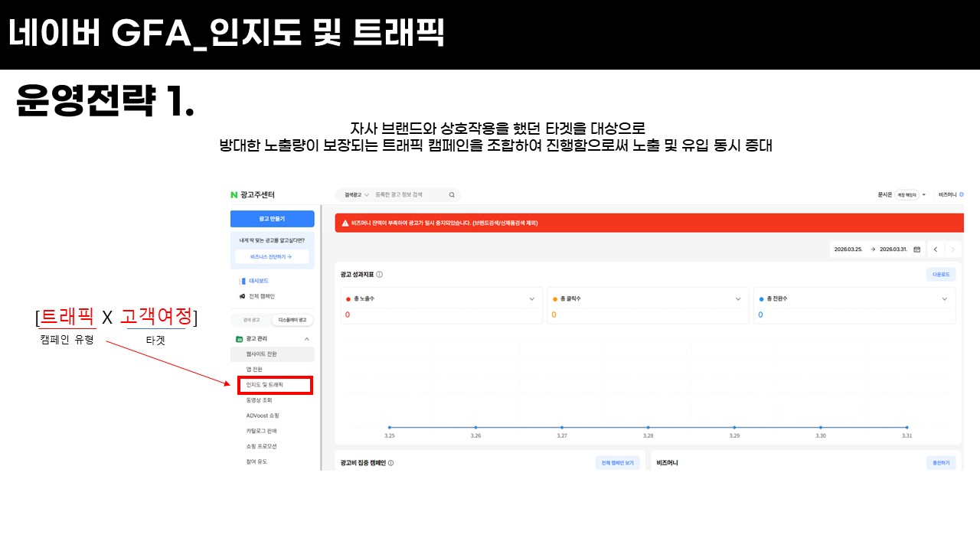Image resolution: width=980 pixels, height=551 pixels.
Task: Expand the 총 전환수 metric dropdown
Action: point(944,299)
